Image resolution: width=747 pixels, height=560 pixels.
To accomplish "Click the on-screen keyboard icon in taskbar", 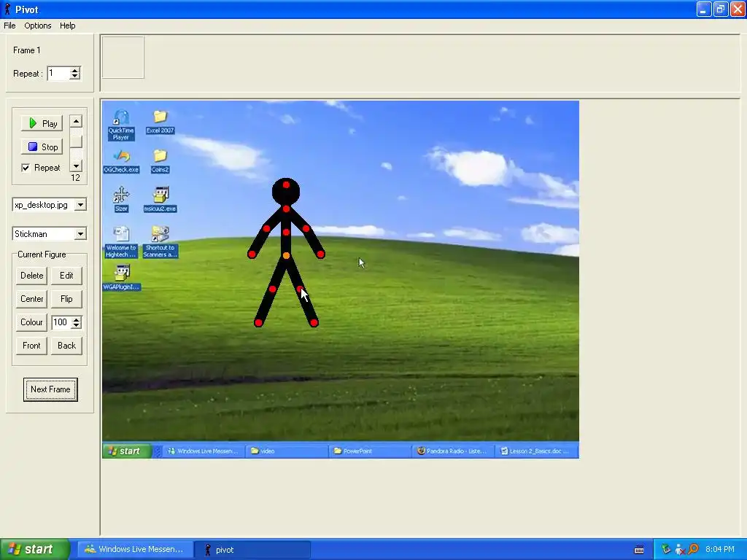I will (639, 550).
